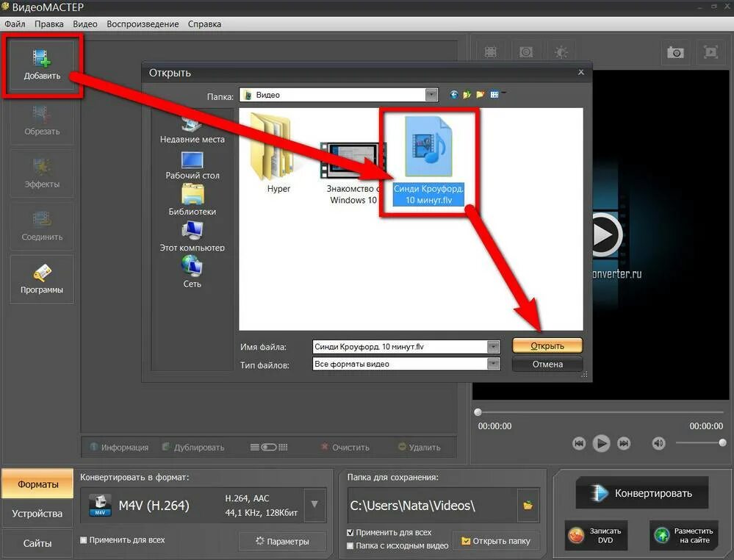Select Знакомство с Windows 10 video file

pyautogui.click(x=353, y=173)
